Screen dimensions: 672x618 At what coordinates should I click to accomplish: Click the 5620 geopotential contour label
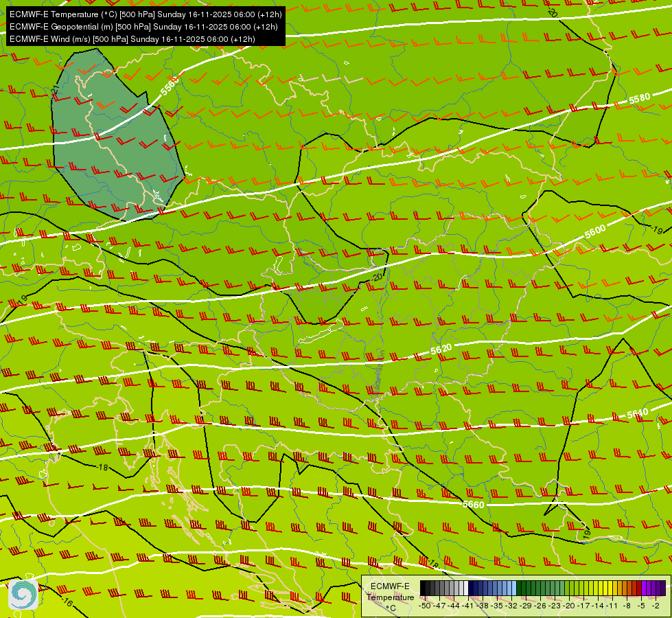pos(441,349)
